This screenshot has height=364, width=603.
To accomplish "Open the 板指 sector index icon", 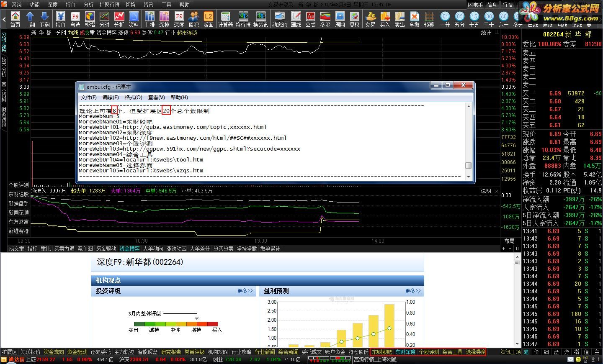I will (x=90, y=19).
